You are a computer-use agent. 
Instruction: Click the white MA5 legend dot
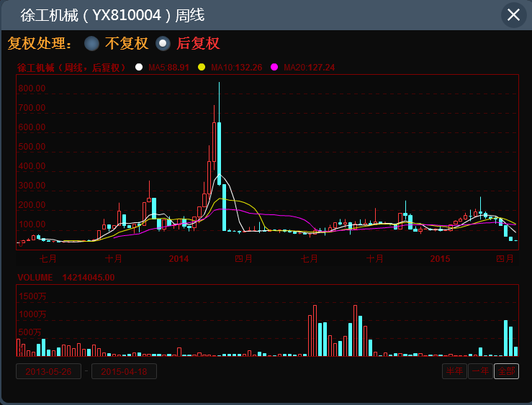pyautogui.click(x=139, y=68)
